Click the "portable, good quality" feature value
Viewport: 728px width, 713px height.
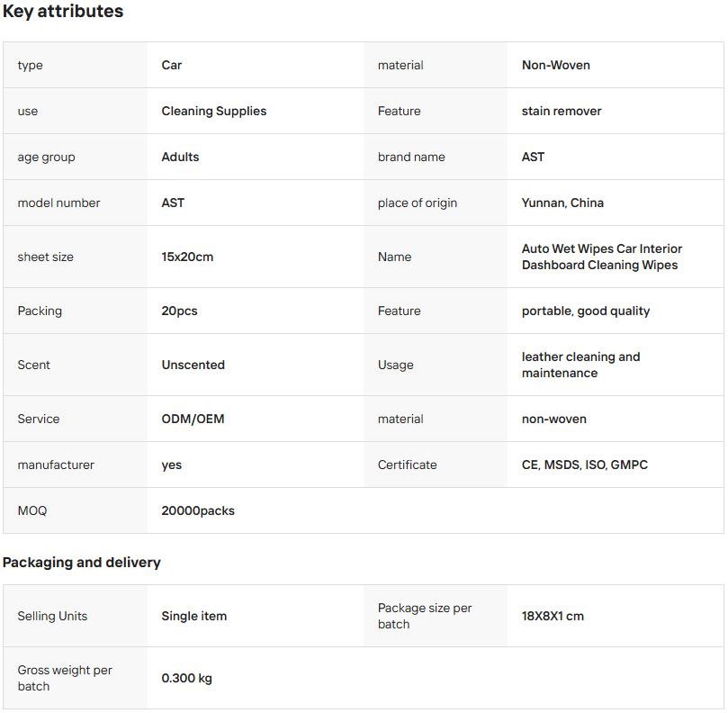(585, 311)
